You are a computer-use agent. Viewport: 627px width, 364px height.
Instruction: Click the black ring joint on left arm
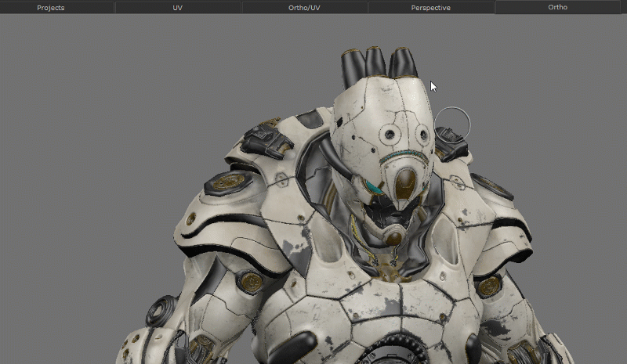[161, 312]
